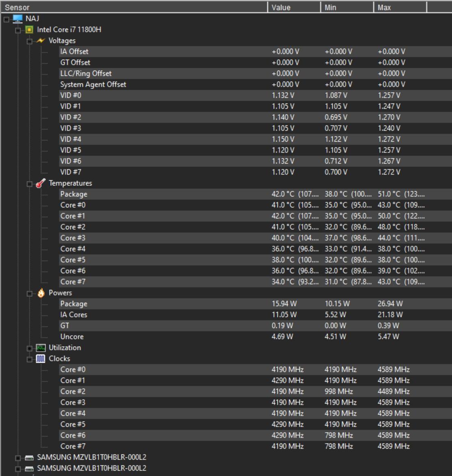Select the Uncore power row
This screenshot has width=452, height=476.
(255, 337)
